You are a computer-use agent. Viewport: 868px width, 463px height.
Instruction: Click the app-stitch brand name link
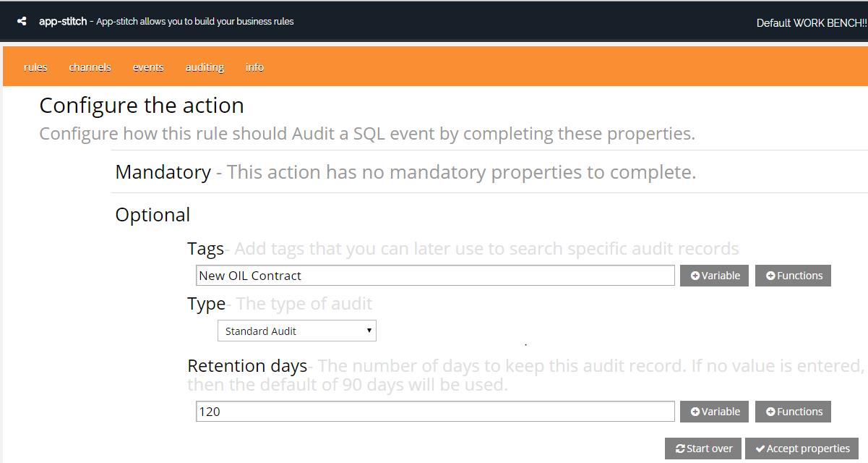coord(63,22)
